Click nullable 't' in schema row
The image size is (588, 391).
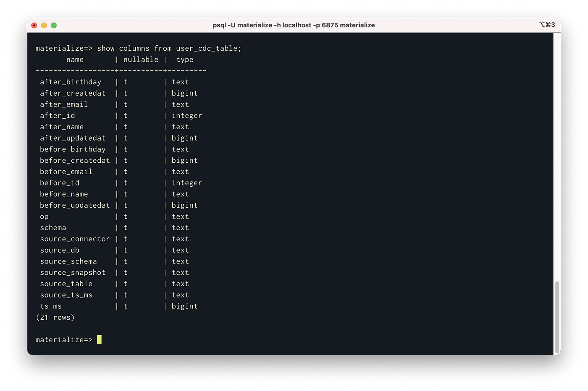[x=125, y=228]
